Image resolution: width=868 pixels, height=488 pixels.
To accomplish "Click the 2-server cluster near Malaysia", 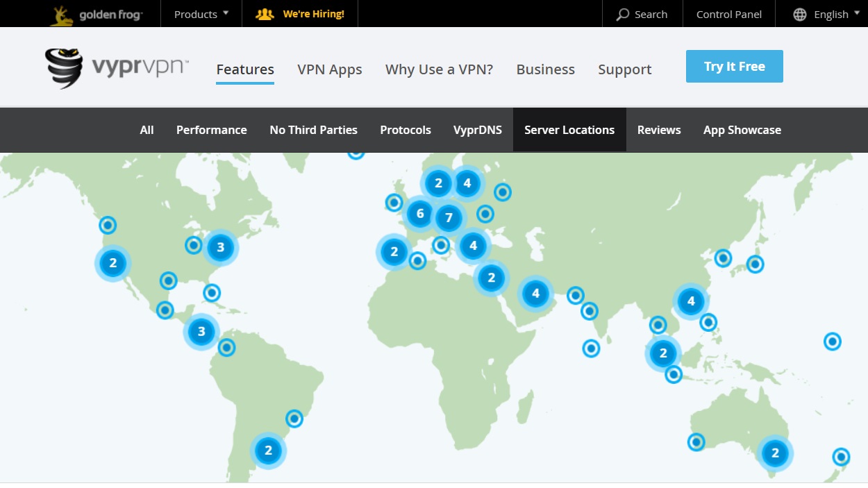I will [663, 353].
